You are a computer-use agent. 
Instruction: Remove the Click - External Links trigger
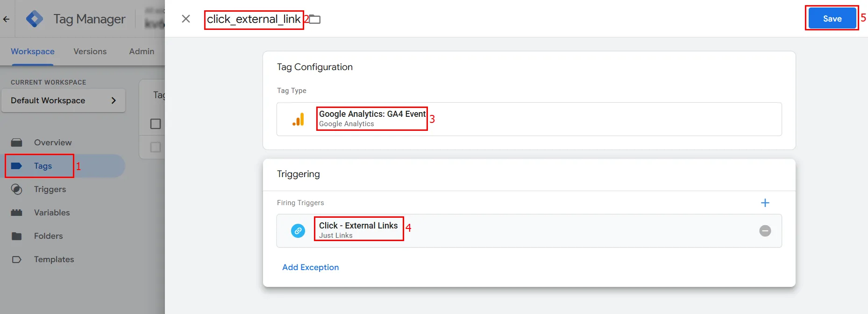click(x=765, y=231)
